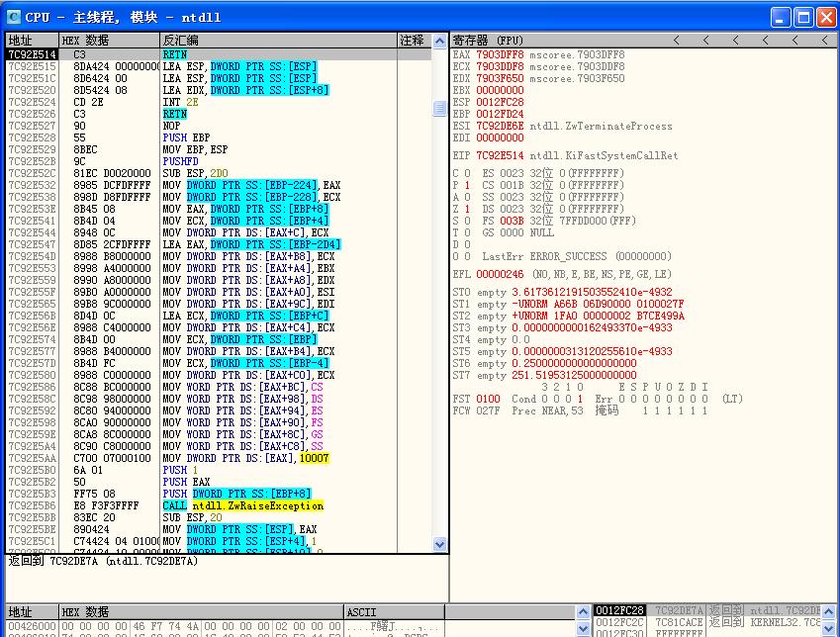
Task: Click HEX 数据 header in dump pane
Action: point(201,612)
